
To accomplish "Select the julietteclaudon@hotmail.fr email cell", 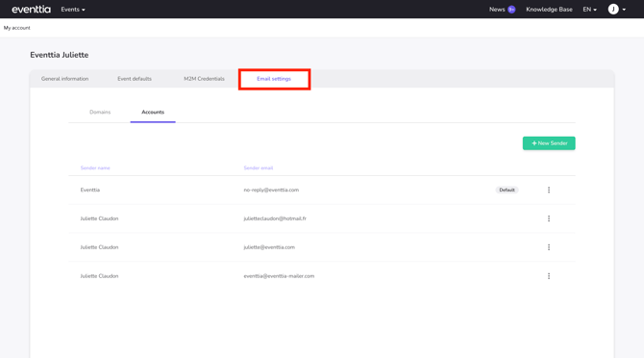I will point(275,218).
